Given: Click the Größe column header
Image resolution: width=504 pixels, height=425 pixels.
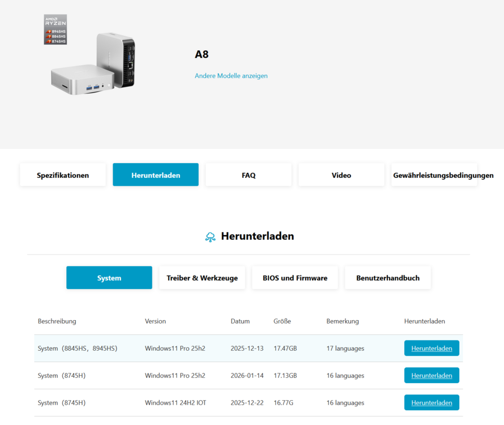Looking at the screenshot, I should coord(282,321).
